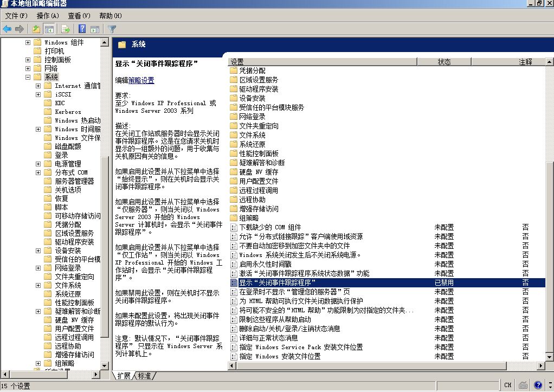Click settings list vertical scroll down arrow

pos(550,357)
